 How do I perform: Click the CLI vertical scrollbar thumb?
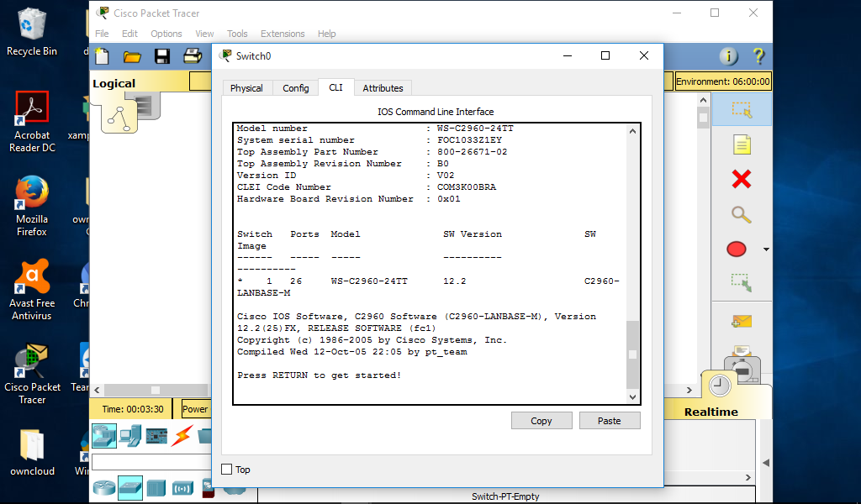[x=632, y=354]
